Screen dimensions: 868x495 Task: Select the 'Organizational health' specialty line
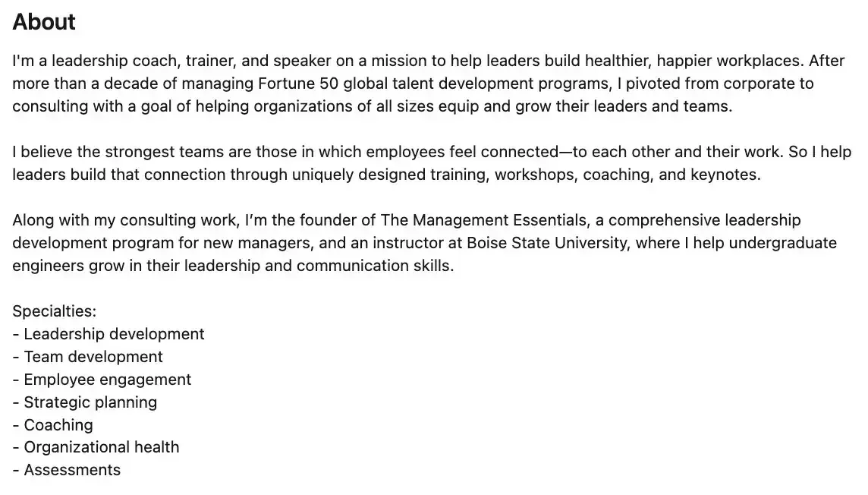coord(96,447)
